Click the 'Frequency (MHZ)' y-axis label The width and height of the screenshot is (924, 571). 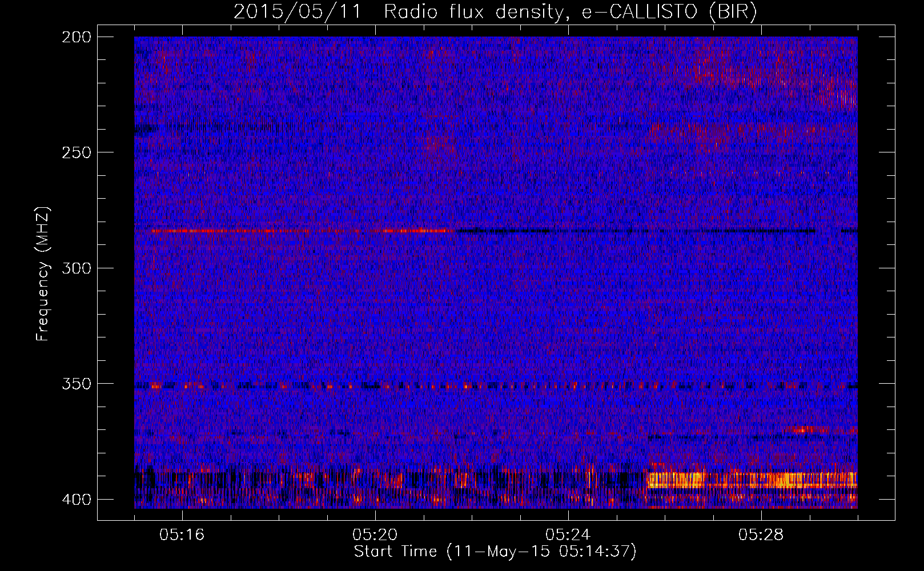pyautogui.click(x=43, y=274)
